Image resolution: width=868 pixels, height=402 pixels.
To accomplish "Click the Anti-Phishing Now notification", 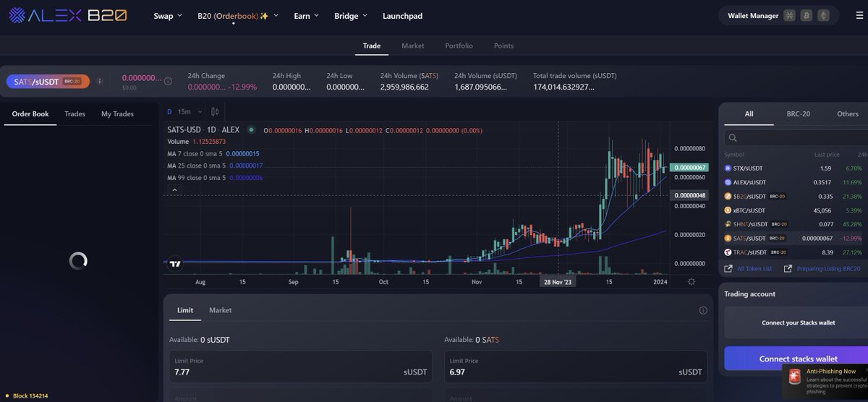I will (825, 380).
